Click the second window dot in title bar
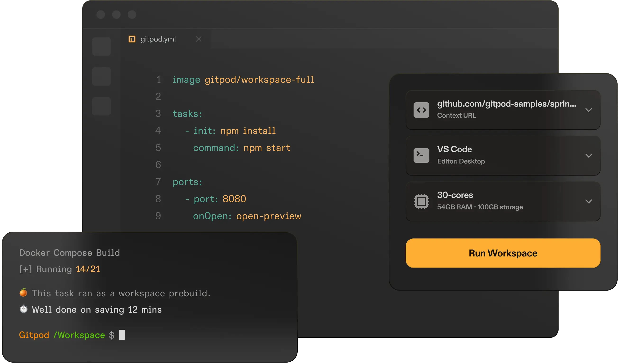This screenshot has width=619, height=364. (116, 14)
